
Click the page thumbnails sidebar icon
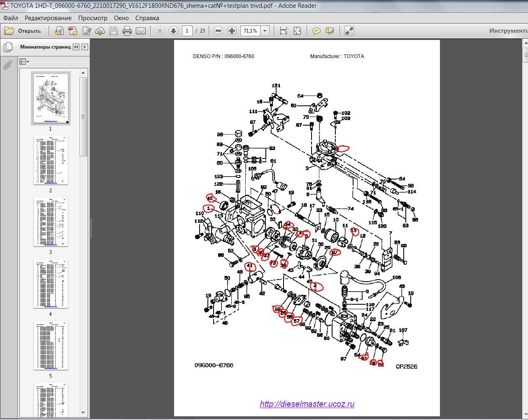click(8, 47)
